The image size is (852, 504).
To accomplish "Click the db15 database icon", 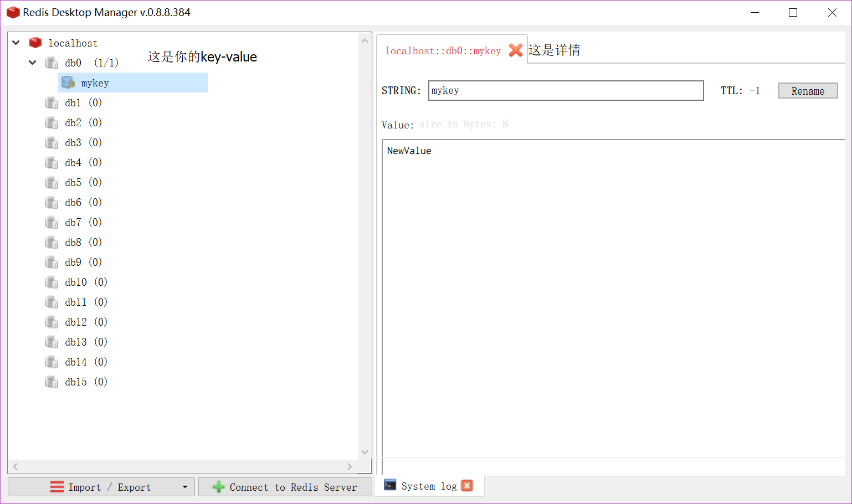I will point(52,382).
